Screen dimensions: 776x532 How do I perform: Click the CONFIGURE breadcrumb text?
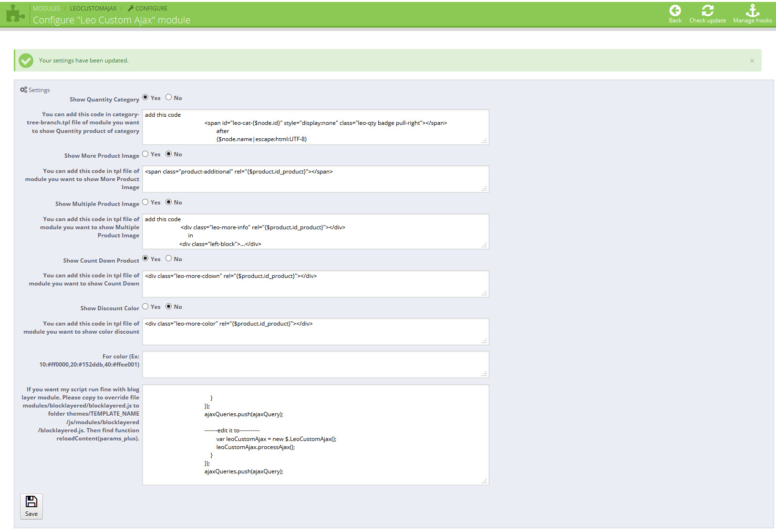point(151,9)
